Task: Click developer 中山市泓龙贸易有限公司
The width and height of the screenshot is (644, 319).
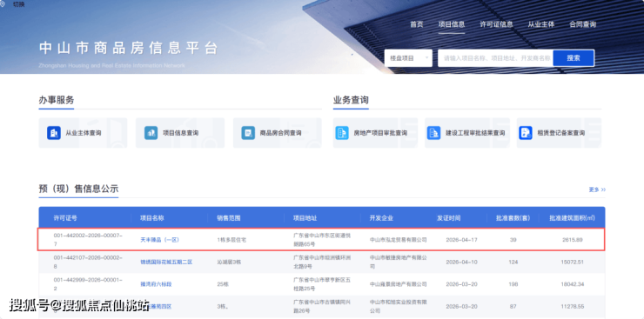Action: pos(399,239)
